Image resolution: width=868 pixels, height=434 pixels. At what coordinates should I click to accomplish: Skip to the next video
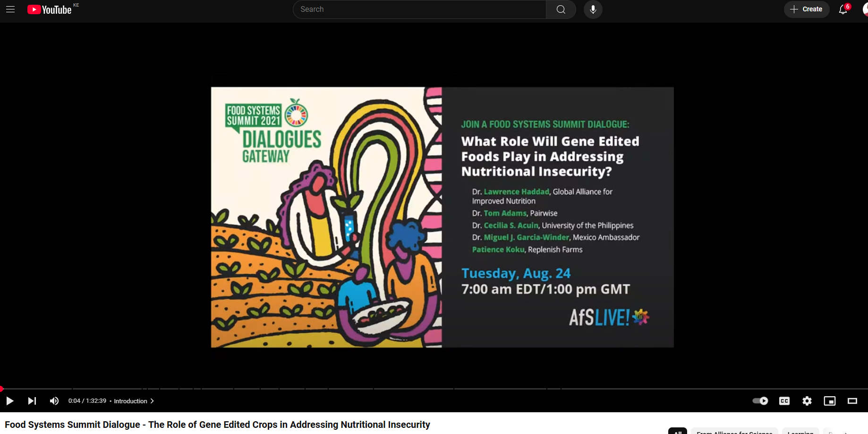pyautogui.click(x=32, y=401)
